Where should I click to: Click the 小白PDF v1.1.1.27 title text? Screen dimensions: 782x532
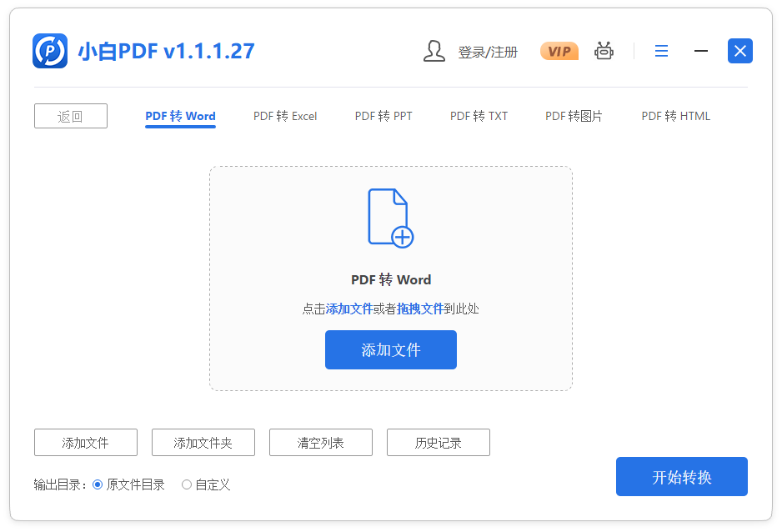pos(166,52)
